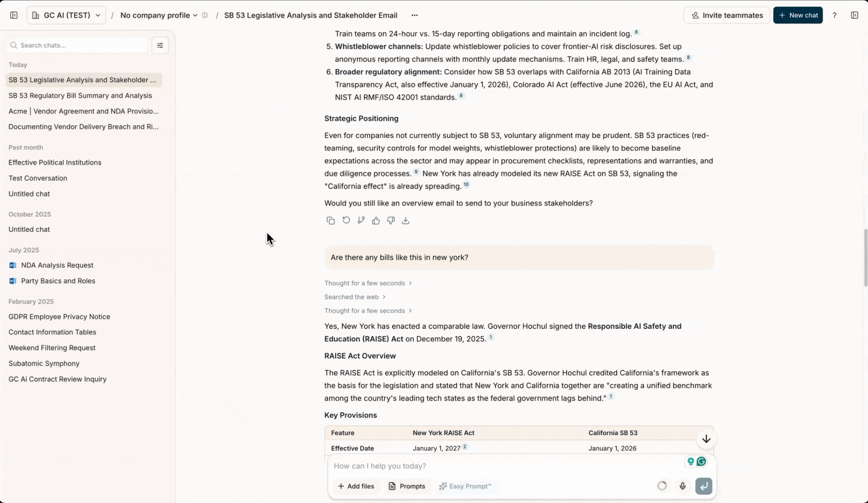Collapse the left sidebar panel
The width and height of the screenshot is (868, 503).
pos(14,15)
